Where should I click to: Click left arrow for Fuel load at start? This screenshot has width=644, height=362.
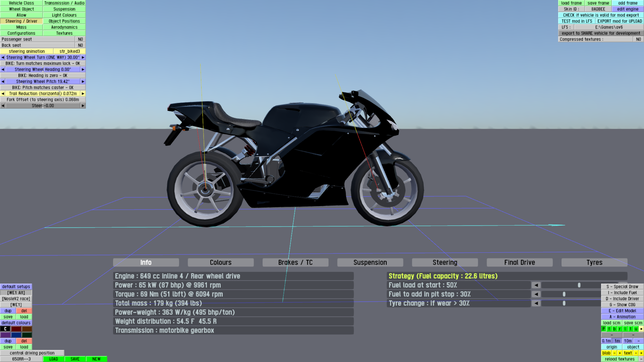click(x=536, y=285)
